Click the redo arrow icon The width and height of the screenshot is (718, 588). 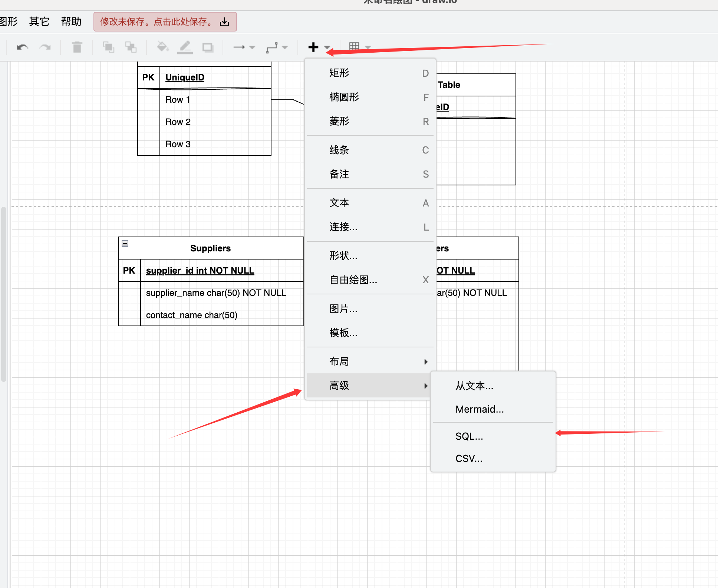coord(45,47)
